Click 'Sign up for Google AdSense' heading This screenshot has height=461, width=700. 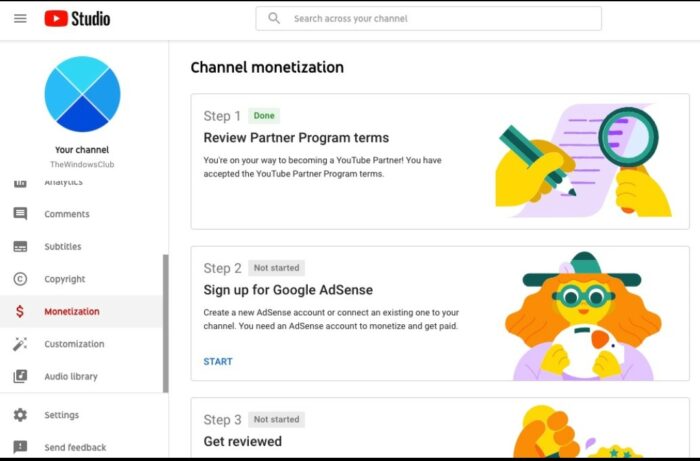point(288,290)
